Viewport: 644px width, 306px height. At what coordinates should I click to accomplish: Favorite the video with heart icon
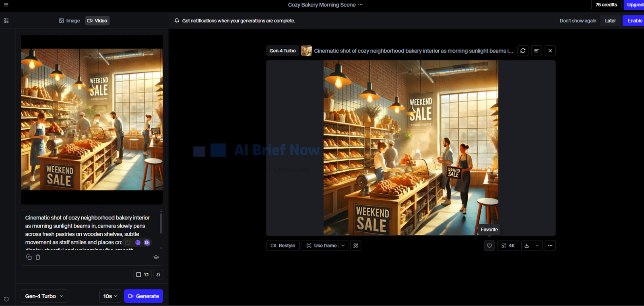coord(489,246)
